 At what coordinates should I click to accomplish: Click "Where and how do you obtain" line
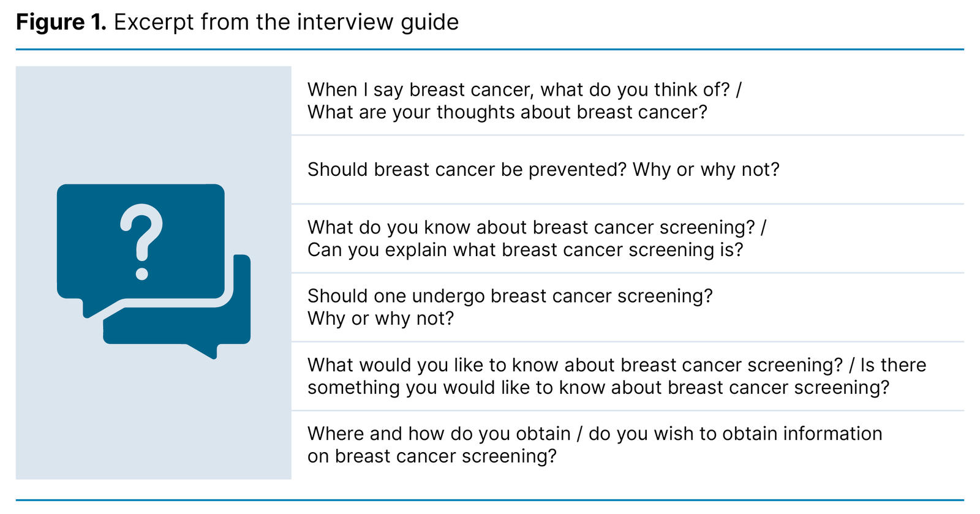pos(594,434)
